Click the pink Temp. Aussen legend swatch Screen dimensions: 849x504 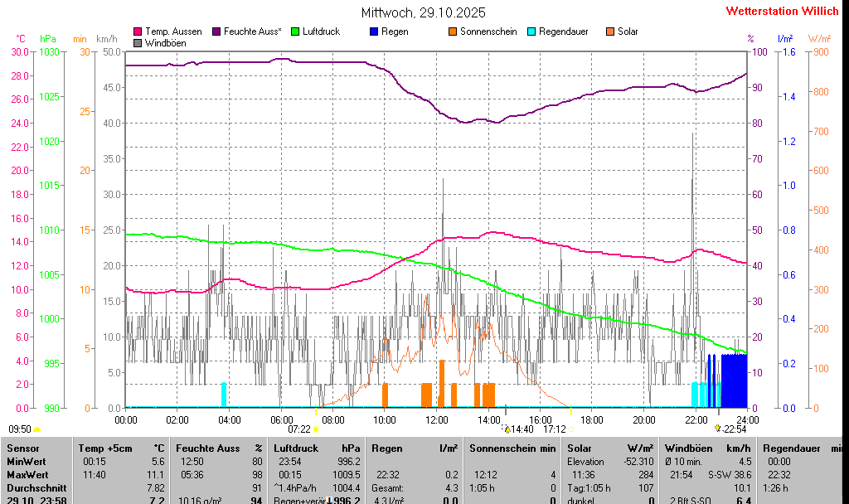click(x=138, y=31)
